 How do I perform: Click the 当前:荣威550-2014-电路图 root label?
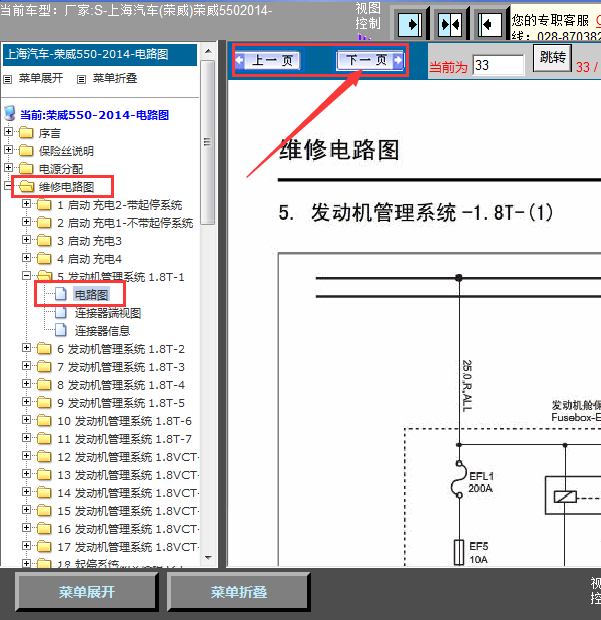[x=94, y=115]
